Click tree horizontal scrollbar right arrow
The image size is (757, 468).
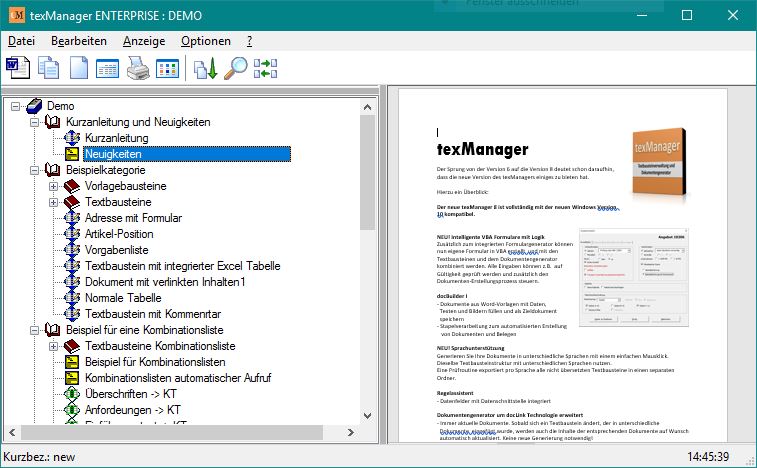click(x=351, y=432)
